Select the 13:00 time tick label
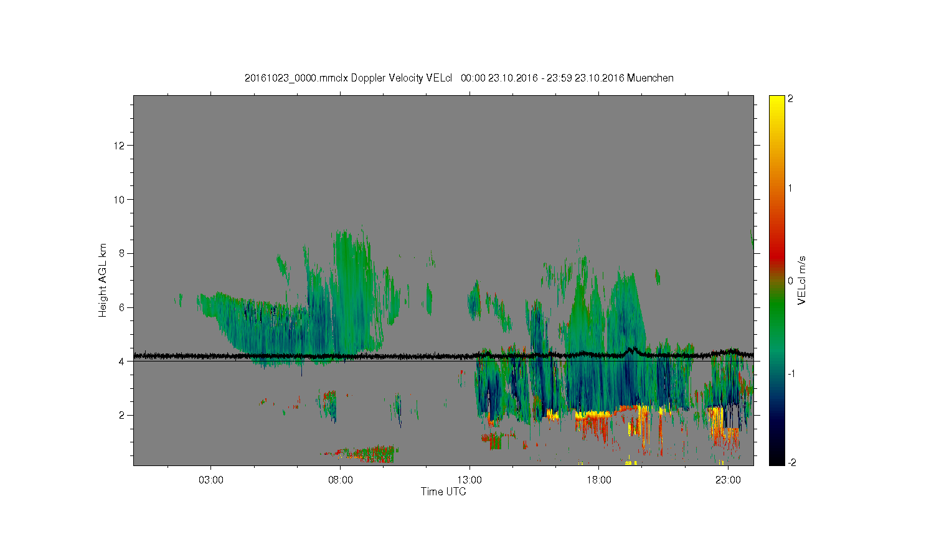Image resolution: width=934 pixels, height=560 pixels. (x=469, y=480)
